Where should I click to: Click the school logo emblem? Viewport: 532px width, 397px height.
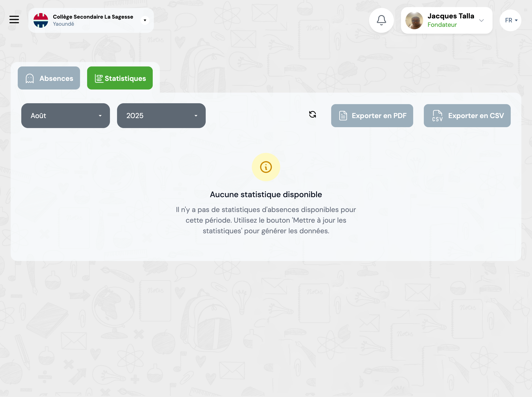point(41,20)
